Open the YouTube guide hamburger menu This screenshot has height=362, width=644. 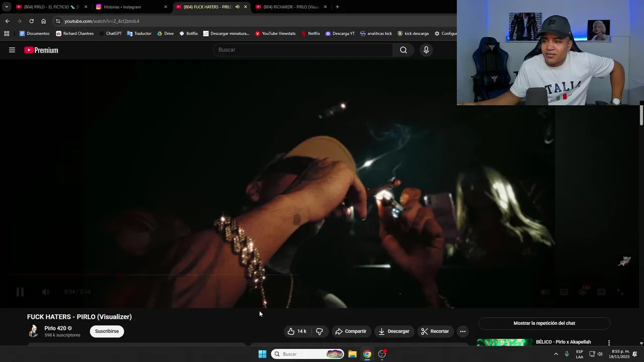(12, 50)
